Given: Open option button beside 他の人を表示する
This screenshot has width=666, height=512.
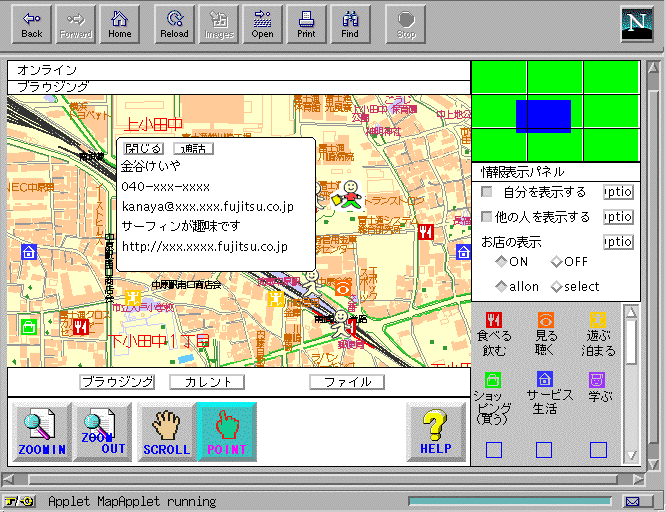Looking at the screenshot, I should (x=618, y=217).
